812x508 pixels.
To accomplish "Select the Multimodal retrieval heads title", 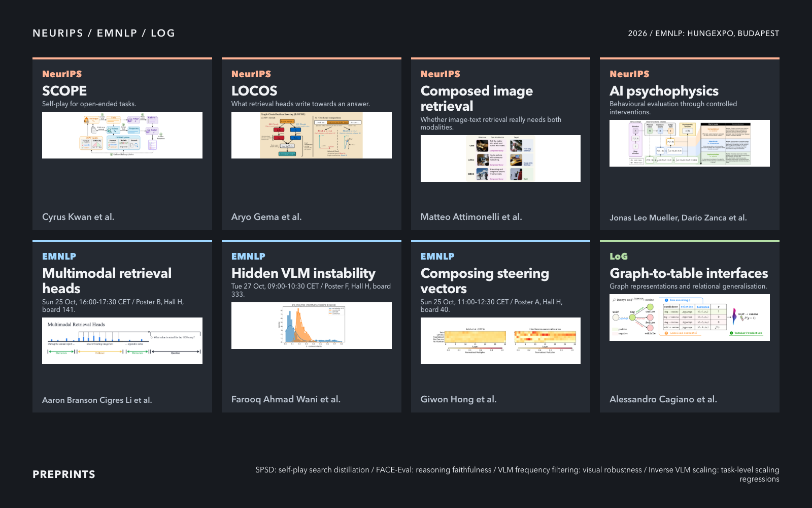I will click(107, 281).
